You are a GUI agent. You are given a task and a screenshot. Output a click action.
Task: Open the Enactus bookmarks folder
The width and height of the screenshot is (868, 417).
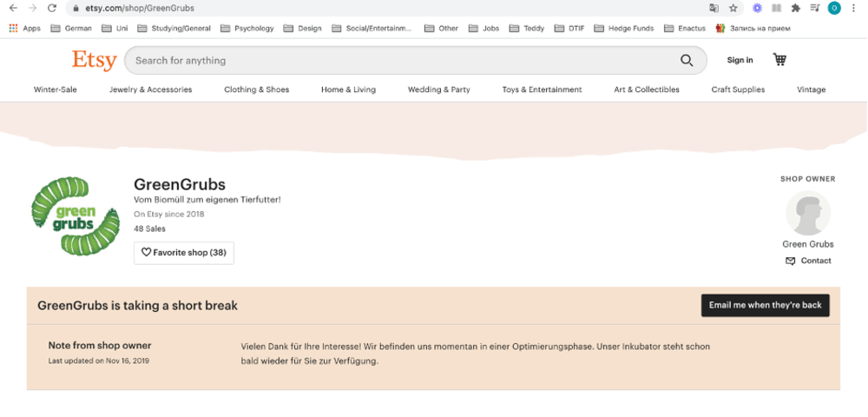click(685, 29)
